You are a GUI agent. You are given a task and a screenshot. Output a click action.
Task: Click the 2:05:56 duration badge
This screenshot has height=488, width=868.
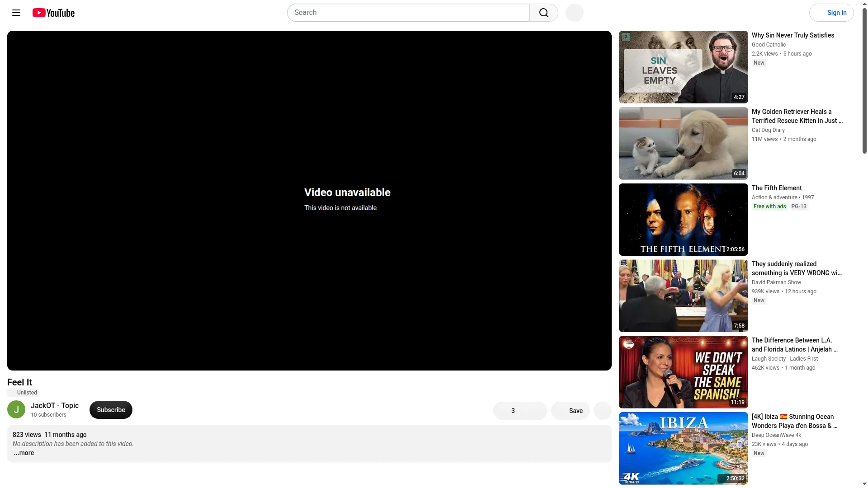(735, 249)
